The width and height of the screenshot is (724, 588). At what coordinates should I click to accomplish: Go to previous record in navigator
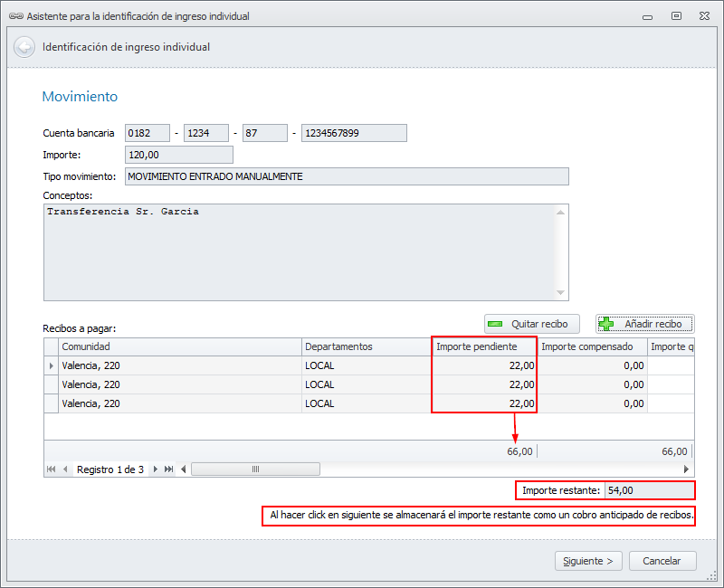(65, 469)
